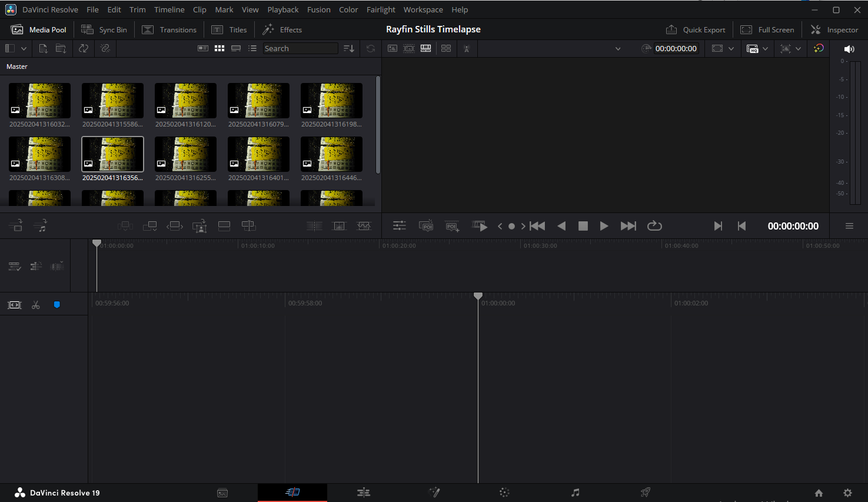Open the Fairlight page music note icon
This screenshot has height=502, width=868.
coord(575,493)
